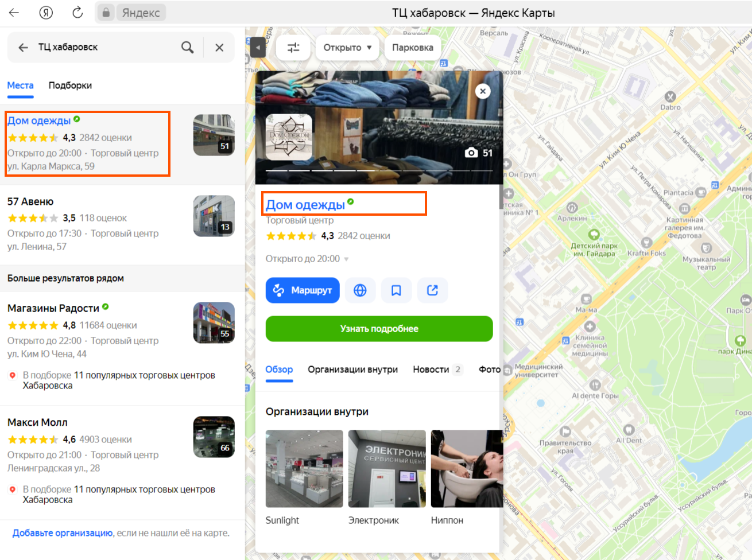Click the verified badge in the card title
This screenshot has height=560, width=752.
[351, 202]
